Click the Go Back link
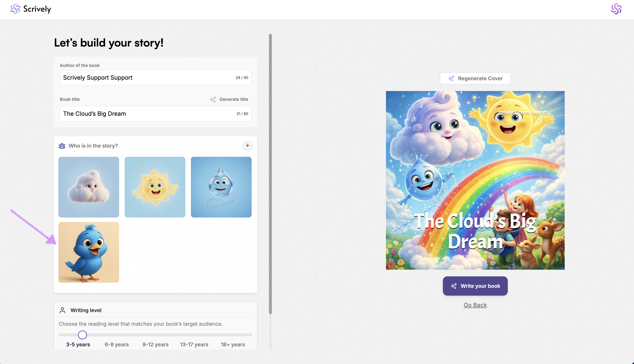Image resolution: width=634 pixels, height=364 pixels. [x=475, y=305]
